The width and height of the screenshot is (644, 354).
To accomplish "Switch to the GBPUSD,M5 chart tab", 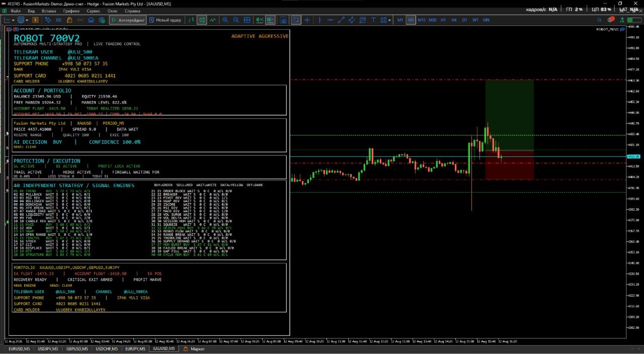I will [x=77, y=348].
